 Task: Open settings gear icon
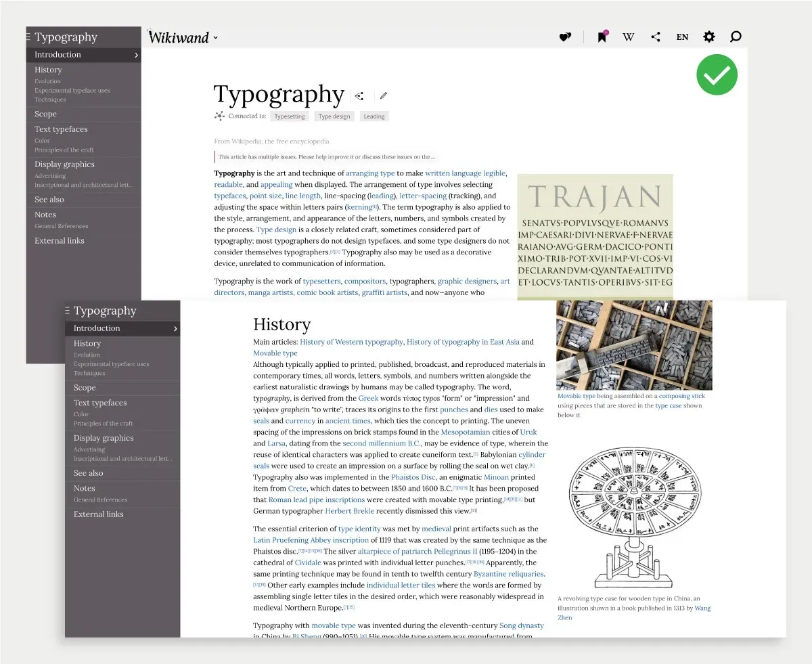[709, 37]
